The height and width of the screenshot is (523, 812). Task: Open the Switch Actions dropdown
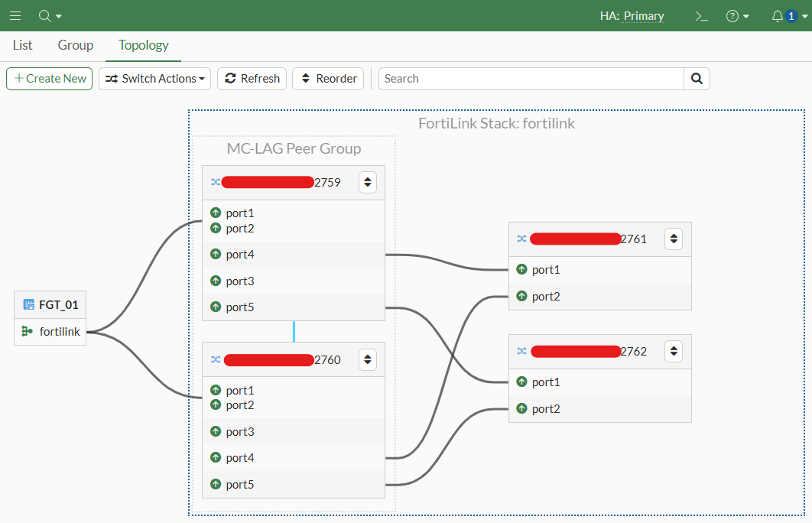(155, 79)
